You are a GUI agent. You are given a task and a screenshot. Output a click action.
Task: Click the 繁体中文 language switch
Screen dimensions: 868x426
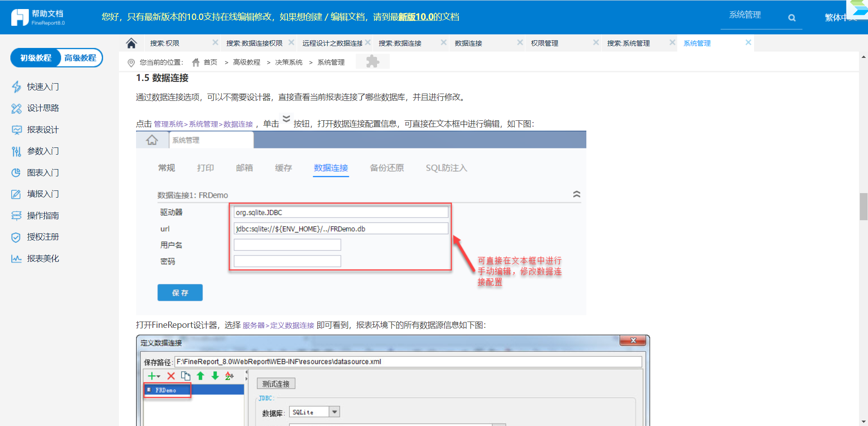pyautogui.click(x=841, y=17)
